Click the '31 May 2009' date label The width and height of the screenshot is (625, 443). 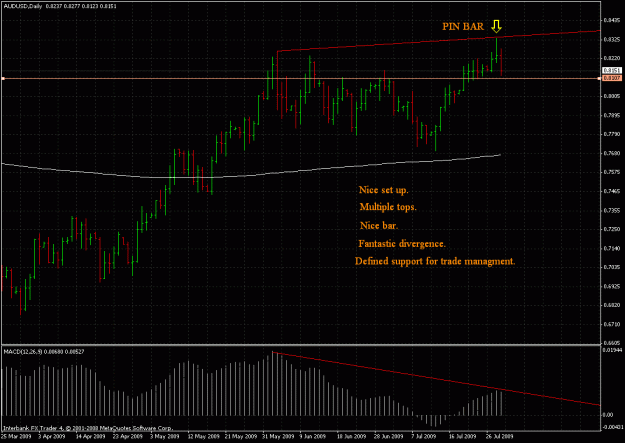pos(278,436)
